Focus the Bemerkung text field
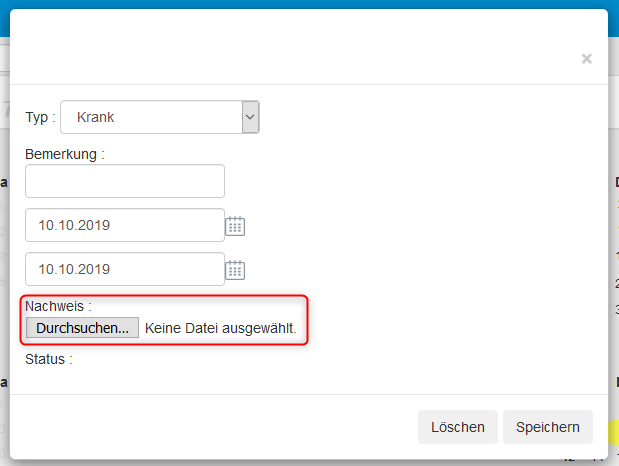Screen dimensions: 619x466 point(125,181)
